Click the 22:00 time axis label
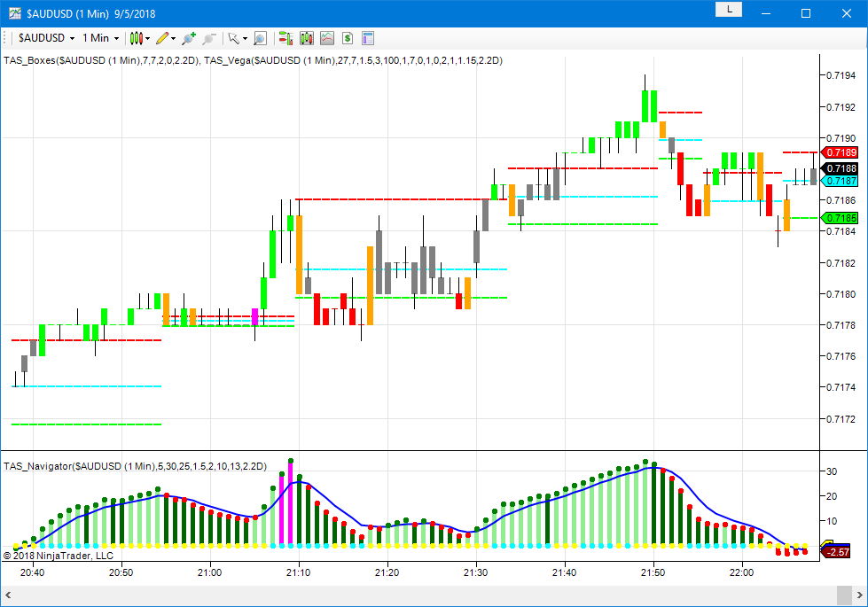Viewport: 868px width, 607px height. click(742, 572)
